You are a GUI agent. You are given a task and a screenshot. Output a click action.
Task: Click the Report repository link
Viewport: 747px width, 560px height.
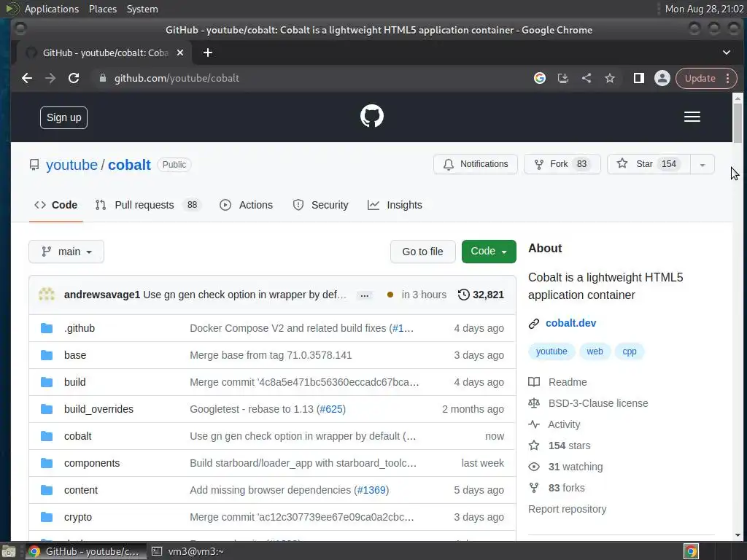(567, 509)
